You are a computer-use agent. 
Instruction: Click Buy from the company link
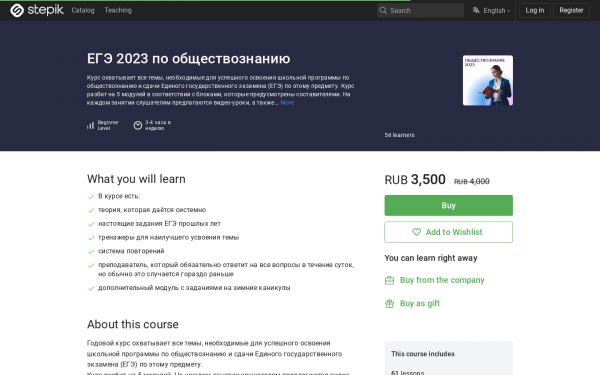pyautogui.click(x=442, y=280)
